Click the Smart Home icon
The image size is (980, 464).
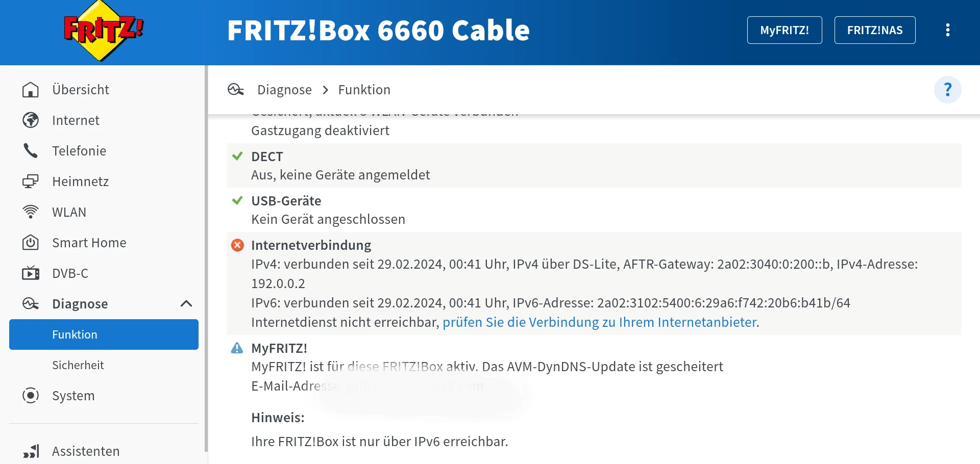[31, 243]
